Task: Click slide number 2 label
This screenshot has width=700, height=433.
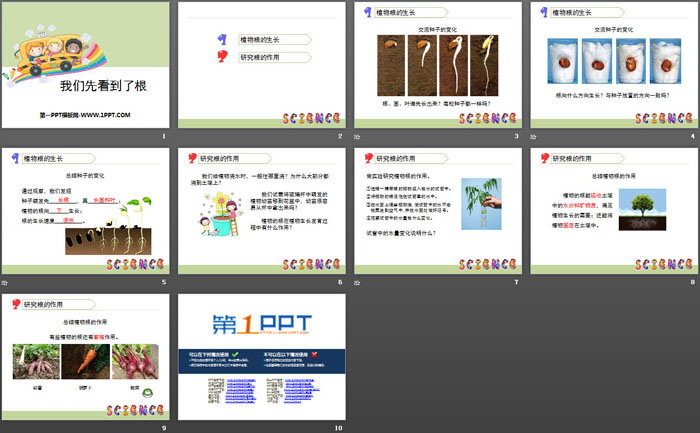Action: [340, 136]
